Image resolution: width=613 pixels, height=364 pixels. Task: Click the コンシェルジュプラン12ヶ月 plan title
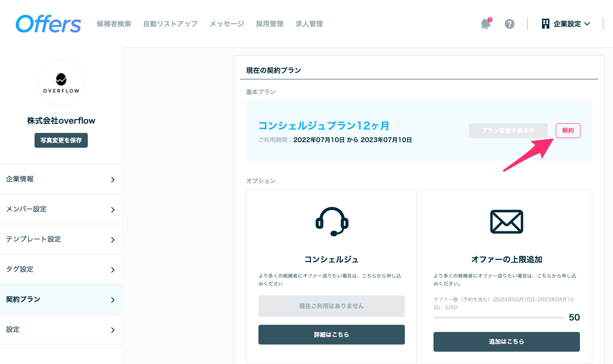(324, 126)
